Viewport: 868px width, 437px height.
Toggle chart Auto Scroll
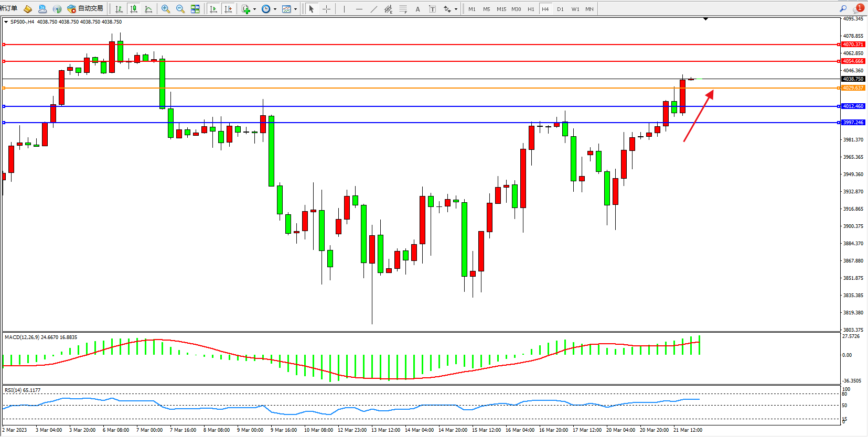[213, 9]
